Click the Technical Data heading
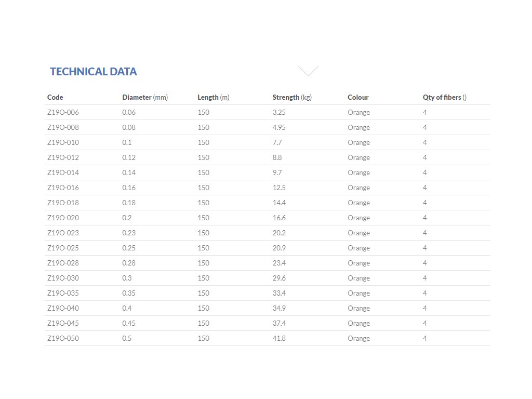 [94, 72]
